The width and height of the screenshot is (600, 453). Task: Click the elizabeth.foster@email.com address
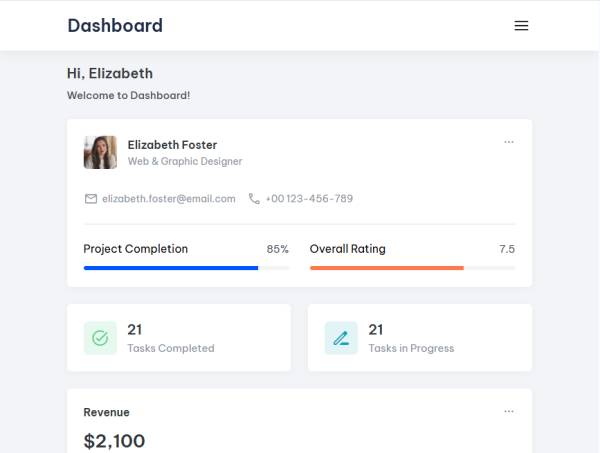click(x=168, y=199)
